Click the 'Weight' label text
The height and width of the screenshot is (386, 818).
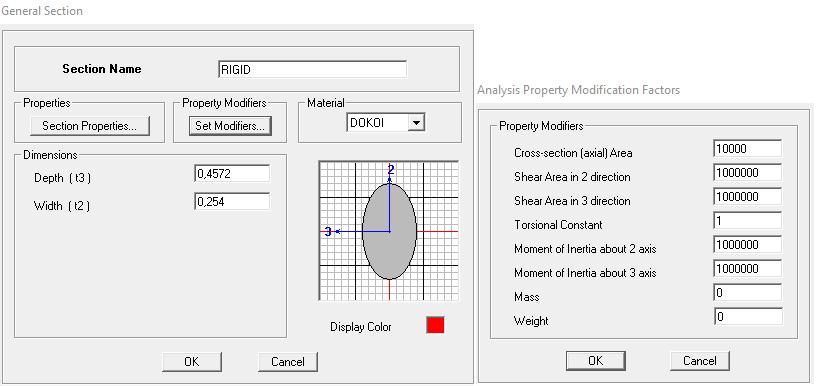[x=531, y=321]
